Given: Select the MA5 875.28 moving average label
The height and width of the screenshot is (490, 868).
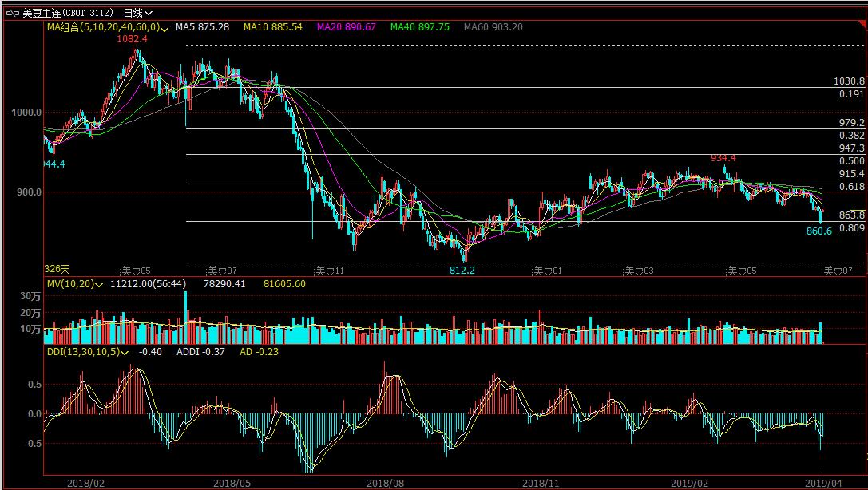Looking at the screenshot, I should (202, 27).
